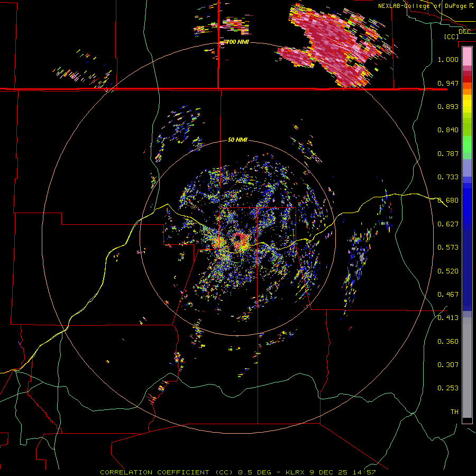The image size is (476, 476).
Task: Click the 0.520 scale value
Action: [448, 271]
